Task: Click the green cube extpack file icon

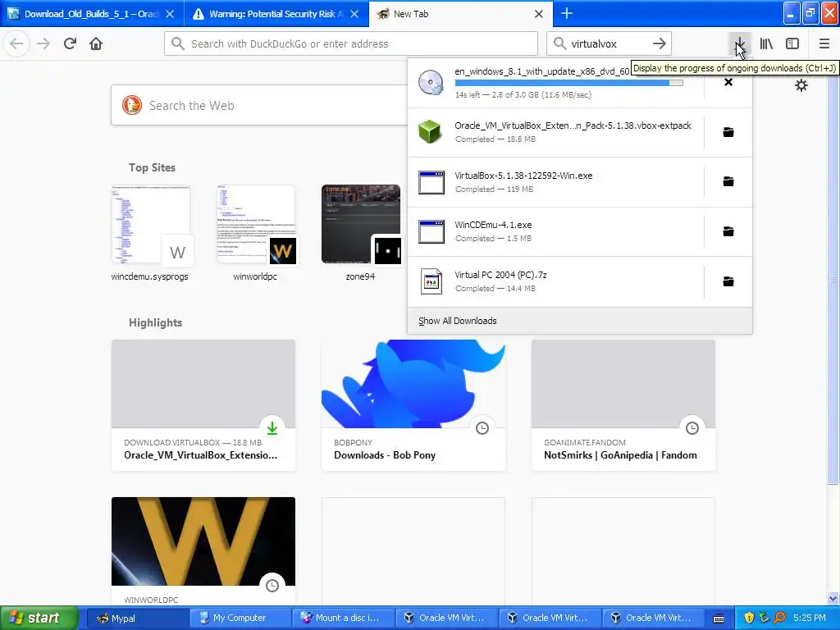Action: (x=430, y=132)
